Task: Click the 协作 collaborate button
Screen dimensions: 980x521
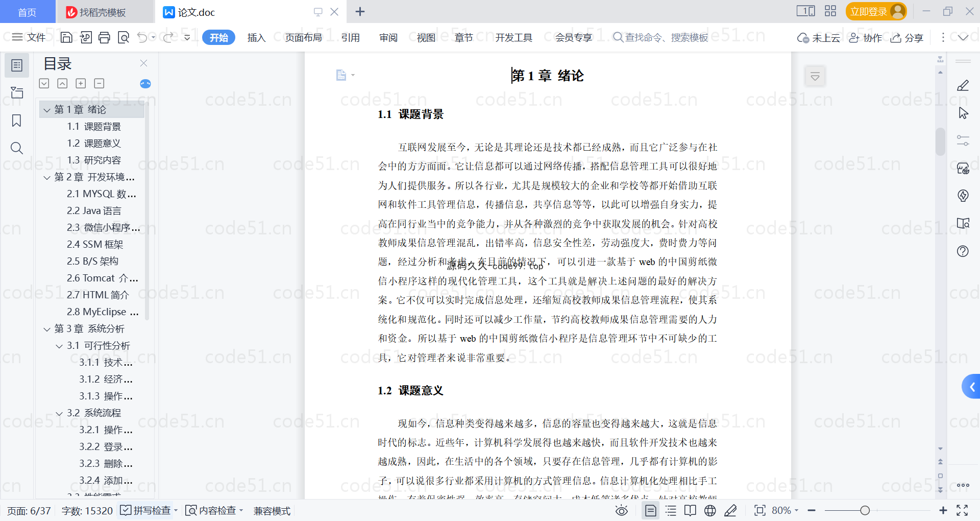Action: [x=865, y=38]
